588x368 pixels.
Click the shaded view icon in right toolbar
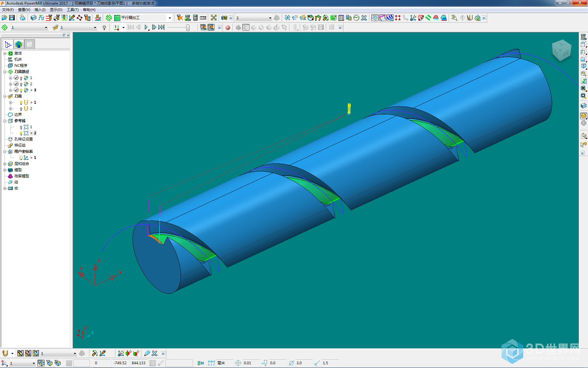[584, 116]
